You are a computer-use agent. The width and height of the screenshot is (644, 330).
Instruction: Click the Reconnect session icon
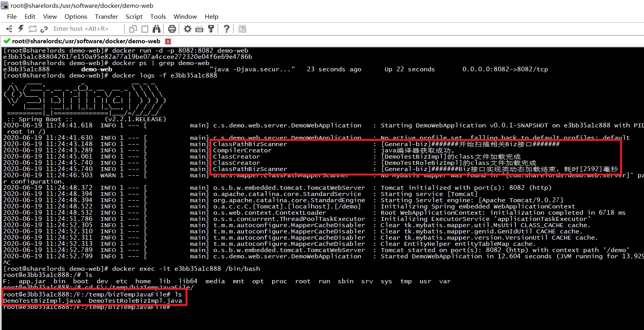[33, 29]
